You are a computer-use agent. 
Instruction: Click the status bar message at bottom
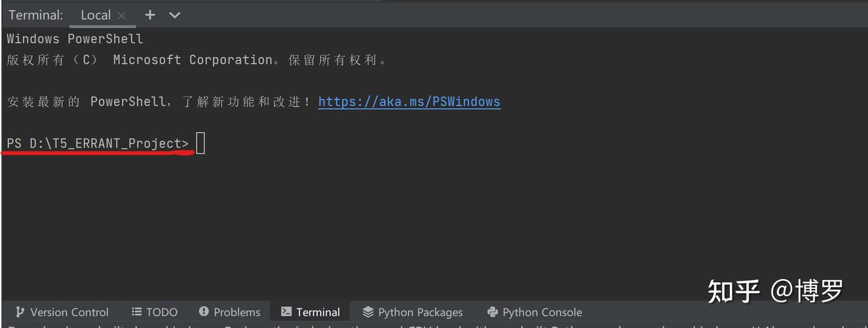(x=422, y=326)
